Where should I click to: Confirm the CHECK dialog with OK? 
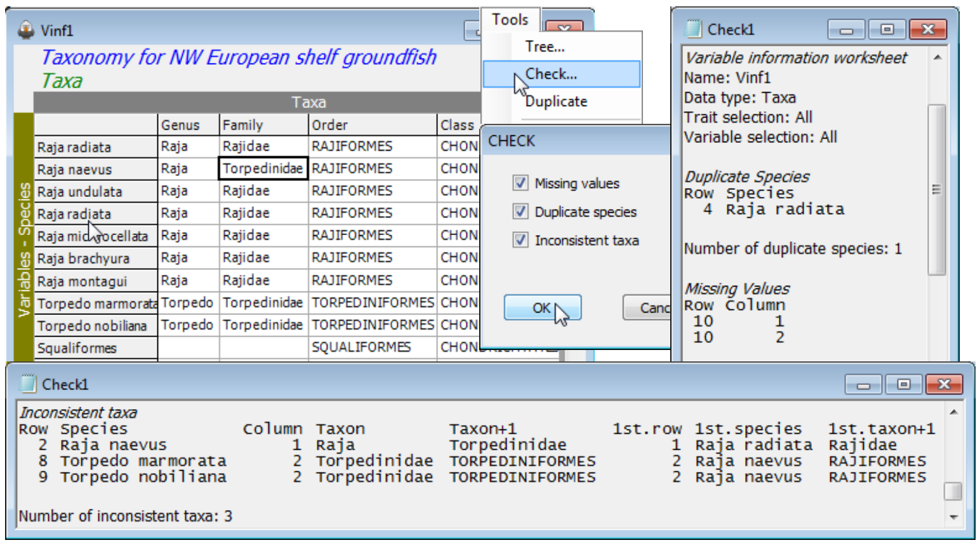coord(543,308)
